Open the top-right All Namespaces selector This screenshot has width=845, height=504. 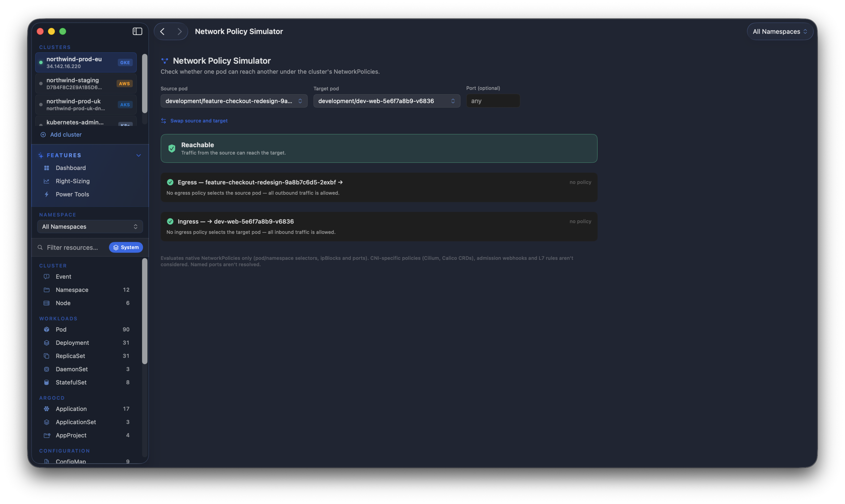pos(780,31)
